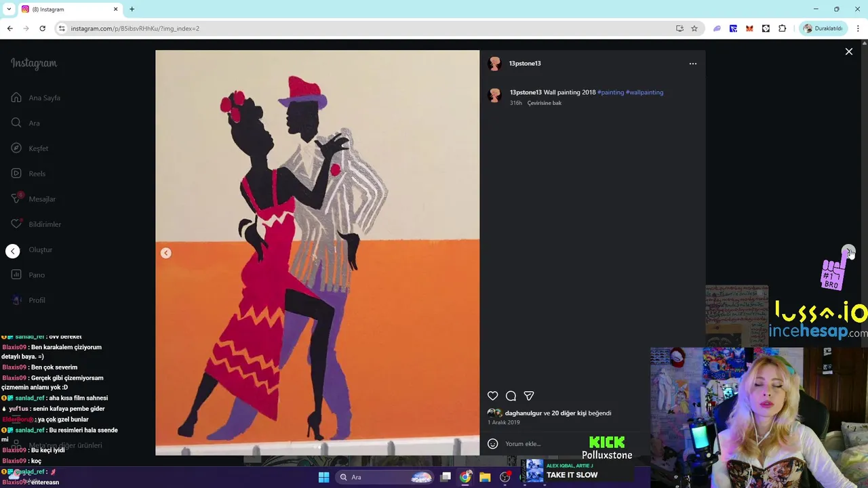Open the #painting hashtag
Screen dimensions: 868x488
[610, 92]
